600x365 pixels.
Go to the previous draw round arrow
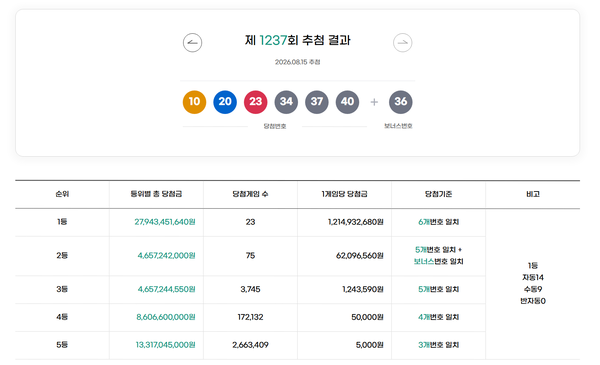[192, 42]
